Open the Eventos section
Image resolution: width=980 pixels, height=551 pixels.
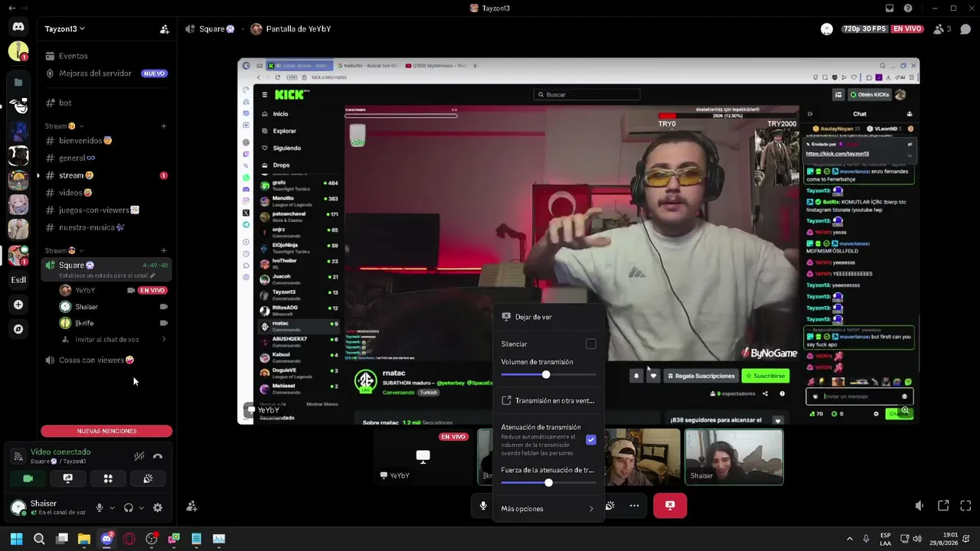106,56
